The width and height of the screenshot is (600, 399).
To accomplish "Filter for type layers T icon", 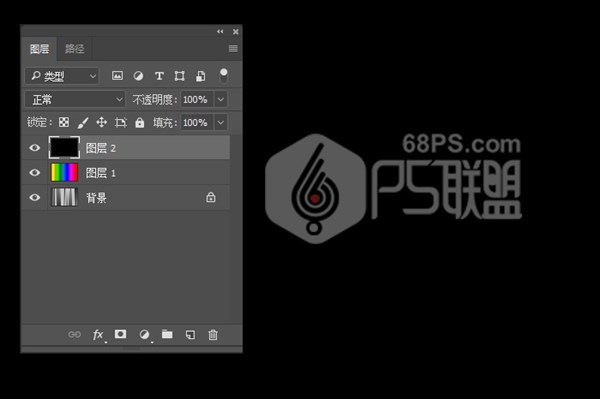I will (x=159, y=76).
